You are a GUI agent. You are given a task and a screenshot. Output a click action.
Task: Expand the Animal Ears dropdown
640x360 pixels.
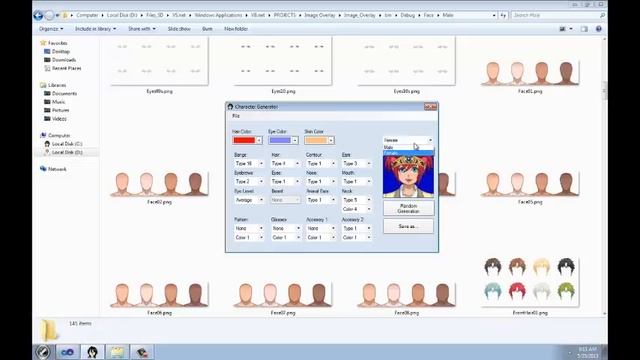point(333,200)
